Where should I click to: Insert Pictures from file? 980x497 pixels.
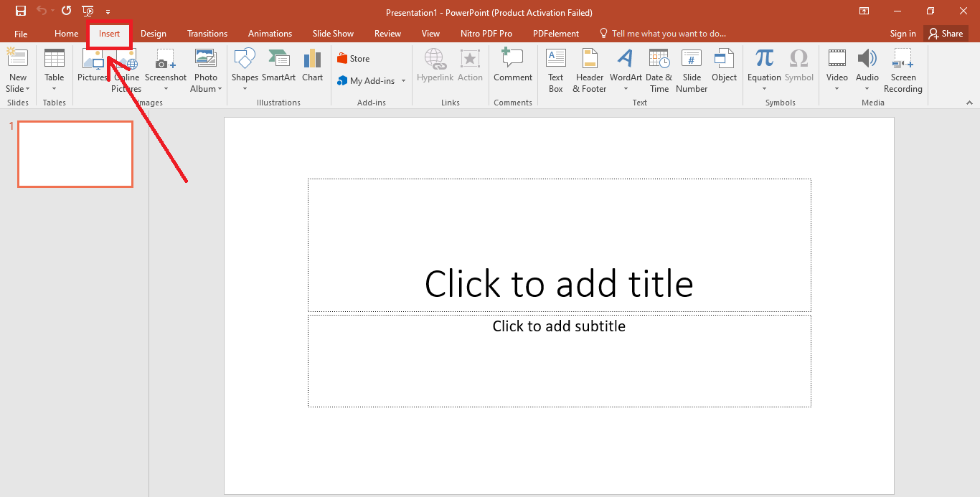point(92,70)
